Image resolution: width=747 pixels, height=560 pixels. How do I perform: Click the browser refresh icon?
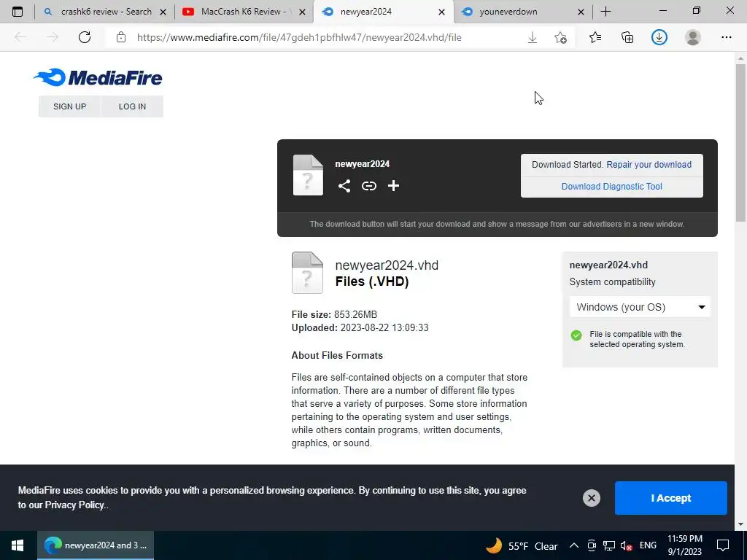point(85,37)
